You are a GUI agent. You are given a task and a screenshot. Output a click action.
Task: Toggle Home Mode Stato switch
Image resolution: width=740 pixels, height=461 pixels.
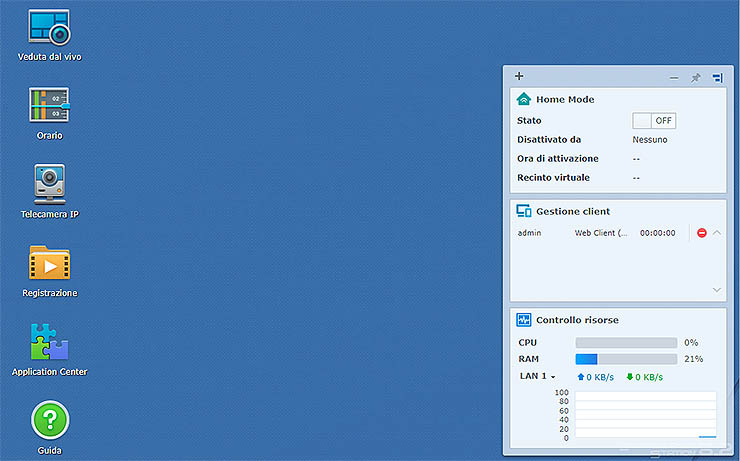pos(654,120)
